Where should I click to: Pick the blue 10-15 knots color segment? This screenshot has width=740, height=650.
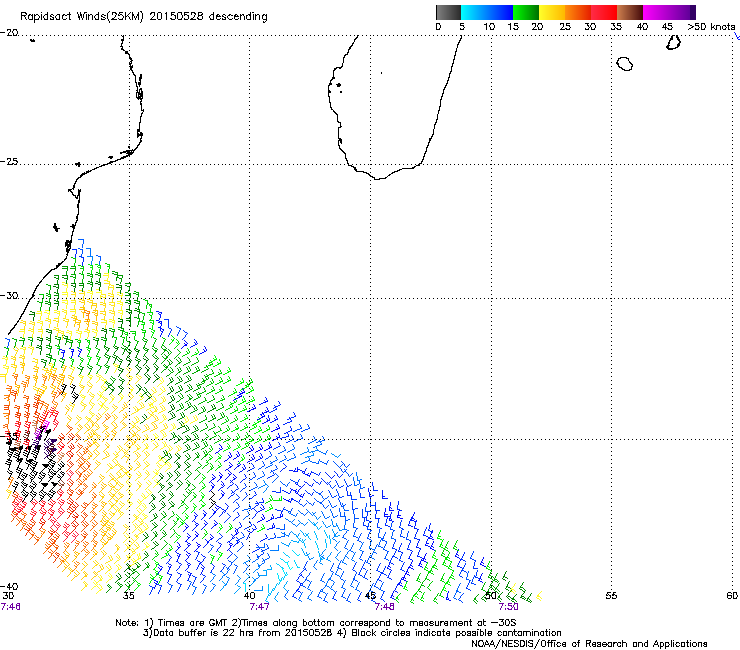point(500,12)
